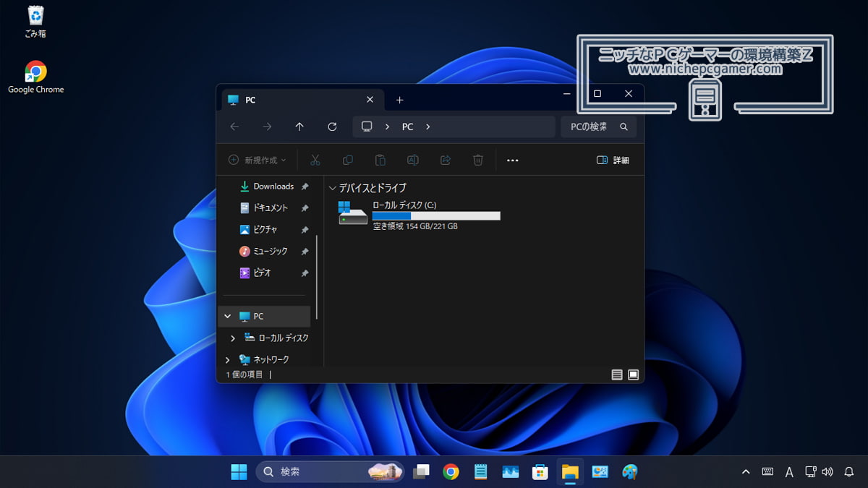This screenshot has height=488, width=868.
Task: Navigate up one level using the up arrow
Action: (x=299, y=127)
